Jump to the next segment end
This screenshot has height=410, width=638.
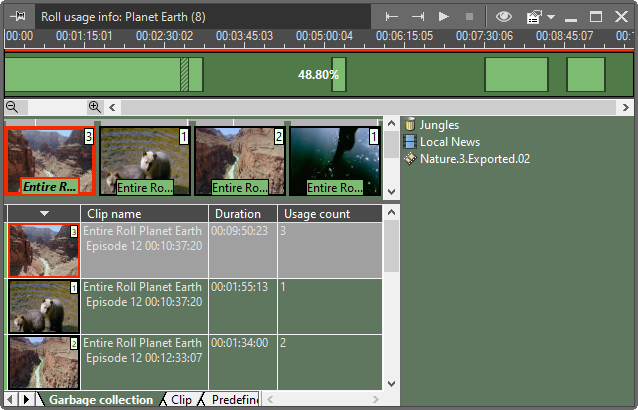tap(418, 16)
